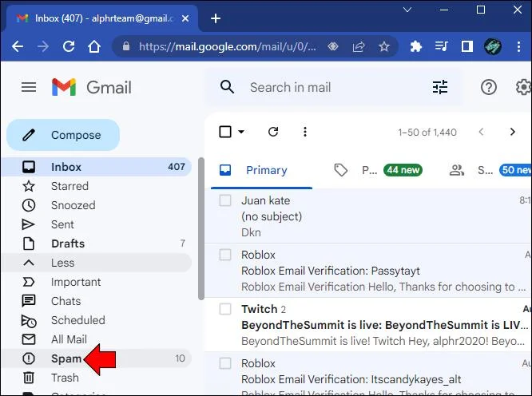Open the Inbox folder
532x396 pixels.
pyautogui.click(x=97, y=167)
